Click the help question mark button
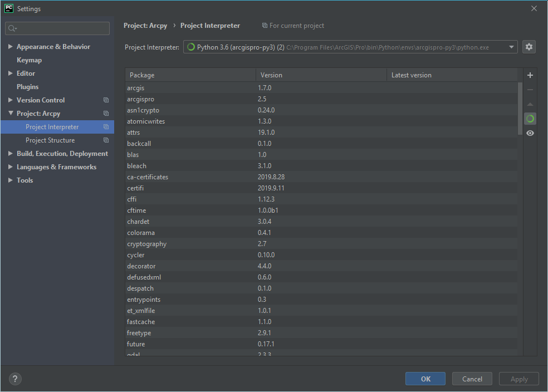This screenshot has height=392, width=548. click(x=15, y=379)
